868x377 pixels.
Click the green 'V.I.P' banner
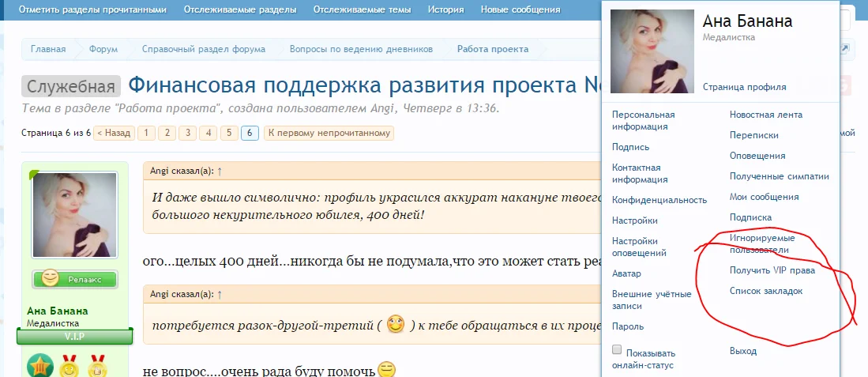(x=75, y=336)
